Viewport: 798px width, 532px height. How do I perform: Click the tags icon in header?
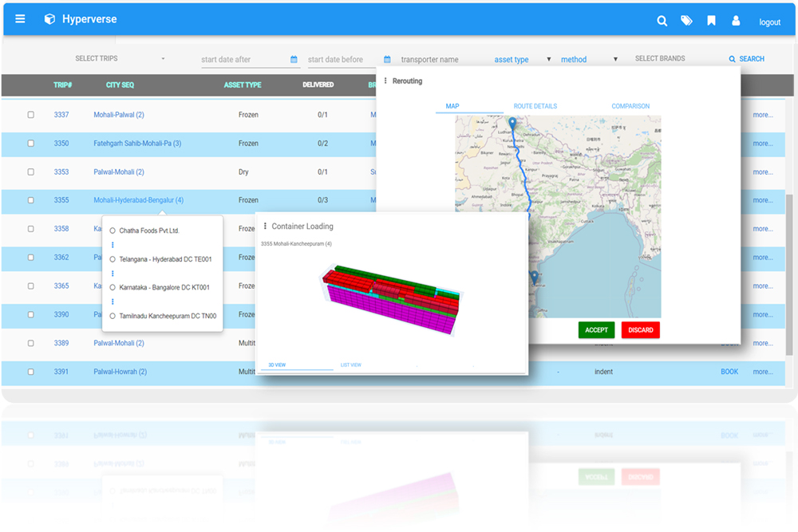click(x=686, y=22)
